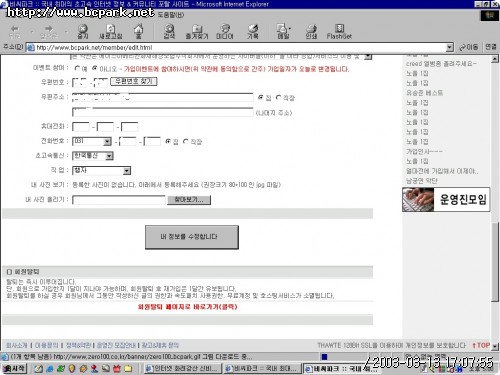Switch to middle 비씨파크 taskbar window

point(262,368)
